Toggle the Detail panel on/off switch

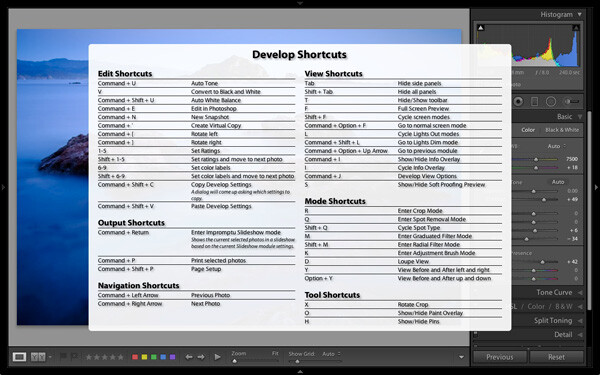coord(476,334)
